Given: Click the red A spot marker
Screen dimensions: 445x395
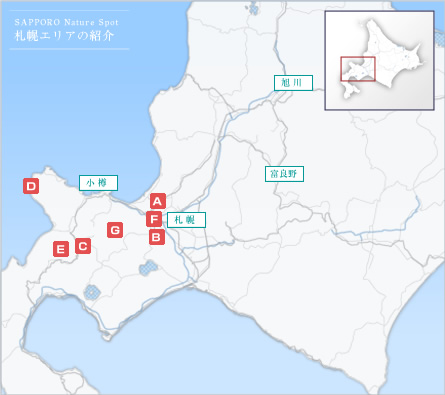Looking at the screenshot, I should [x=158, y=201].
